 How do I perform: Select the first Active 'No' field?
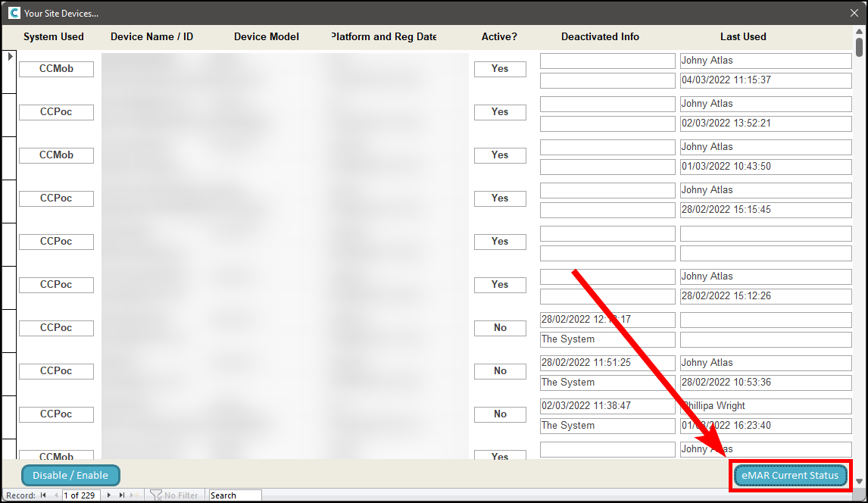(500, 328)
